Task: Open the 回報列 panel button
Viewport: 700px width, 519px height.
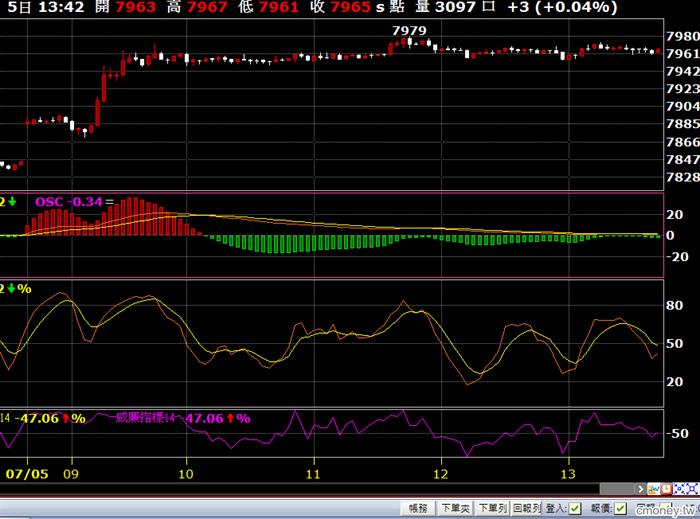Action: pyautogui.click(x=526, y=508)
